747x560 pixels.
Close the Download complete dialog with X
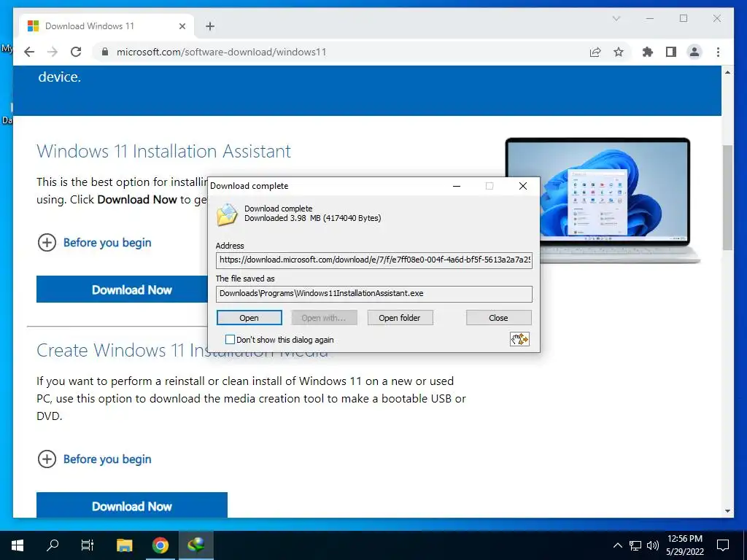pyautogui.click(x=522, y=186)
